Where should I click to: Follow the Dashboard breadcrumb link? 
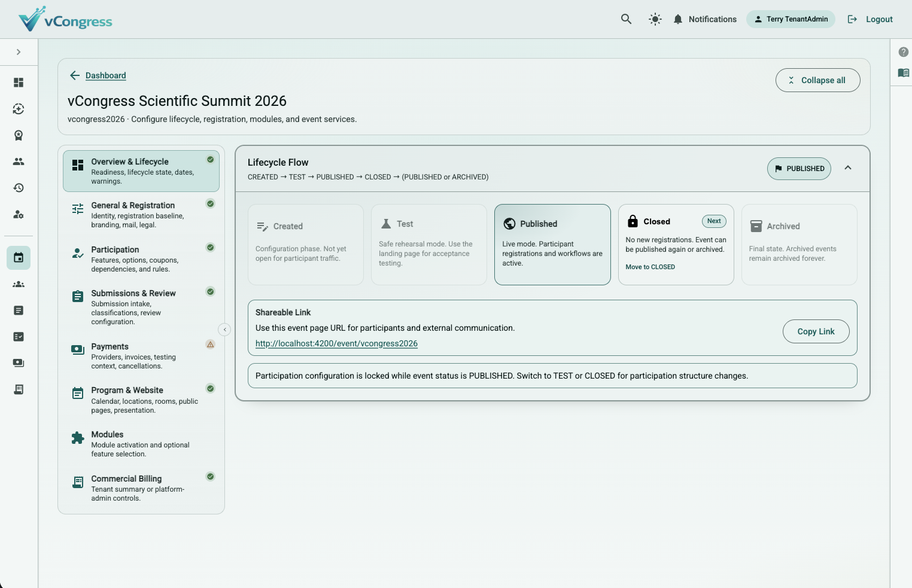point(106,75)
